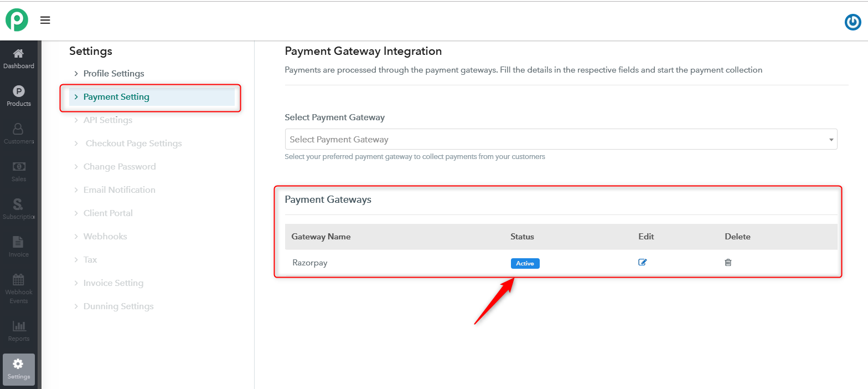Open the Sales sidebar section
868x389 pixels.
(x=19, y=172)
